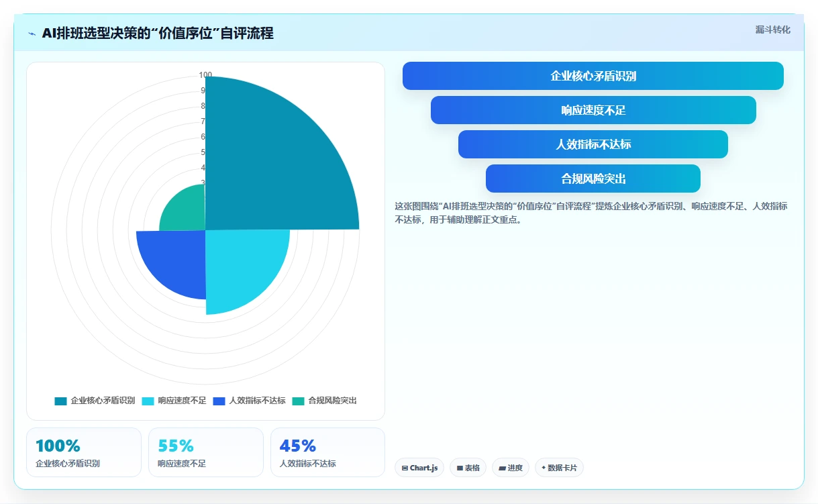The image size is (818, 504).
Task: Click the 漏斗转化 label in header
Action: point(773,30)
